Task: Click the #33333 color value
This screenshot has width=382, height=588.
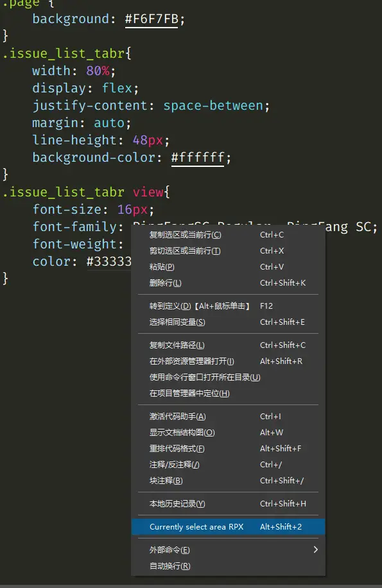Action: point(109,261)
